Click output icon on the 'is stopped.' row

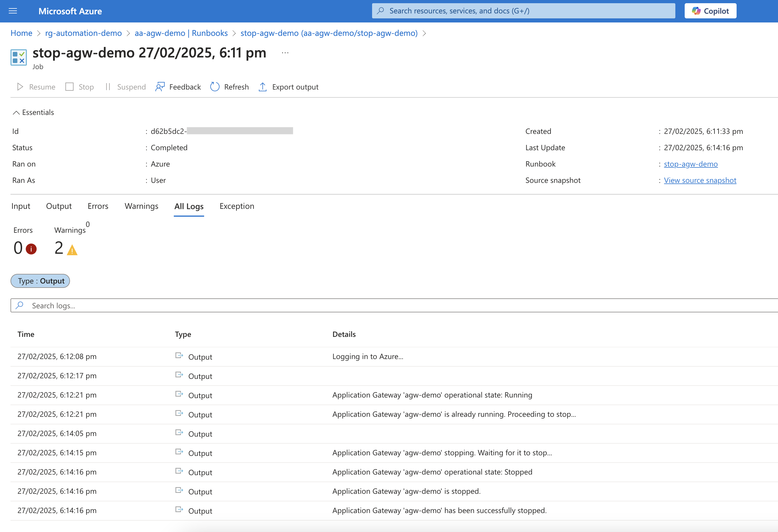(x=179, y=490)
